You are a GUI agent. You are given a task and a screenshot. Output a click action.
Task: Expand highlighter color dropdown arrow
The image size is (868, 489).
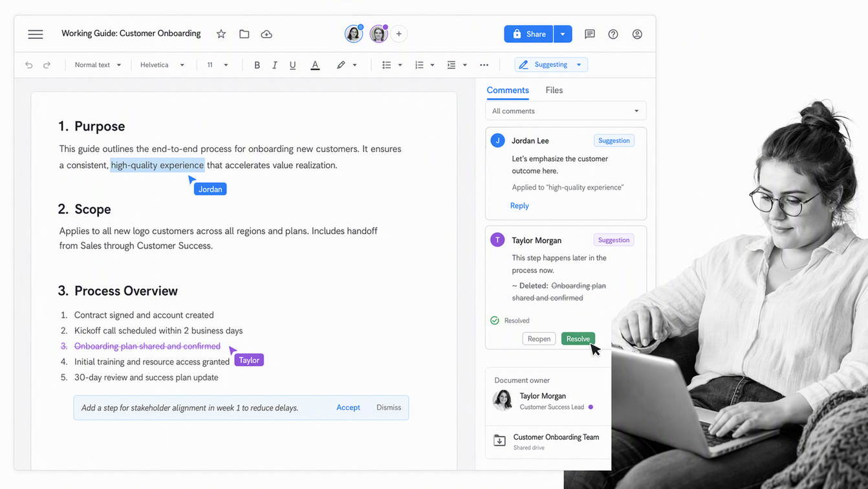click(354, 65)
